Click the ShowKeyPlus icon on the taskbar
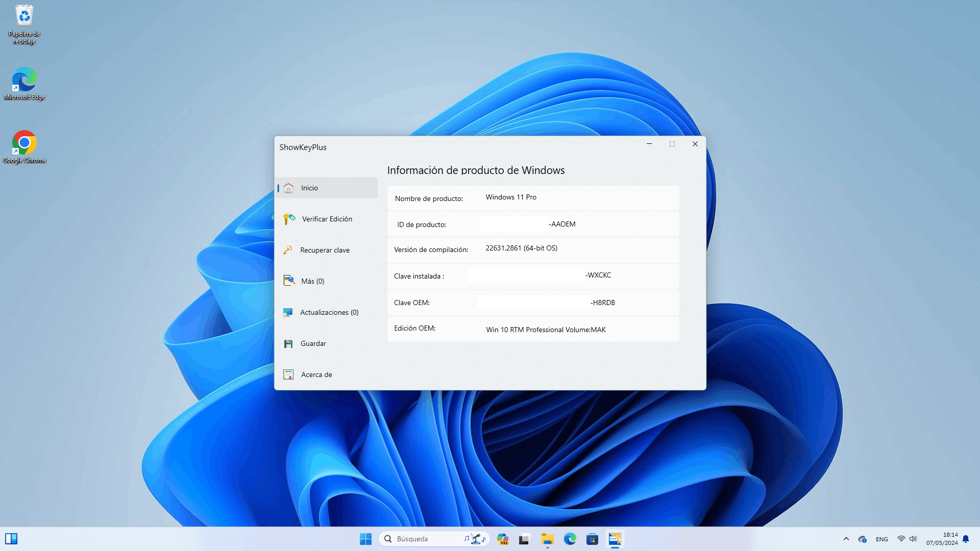Image resolution: width=980 pixels, height=551 pixels. pyautogui.click(x=615, y=539)
